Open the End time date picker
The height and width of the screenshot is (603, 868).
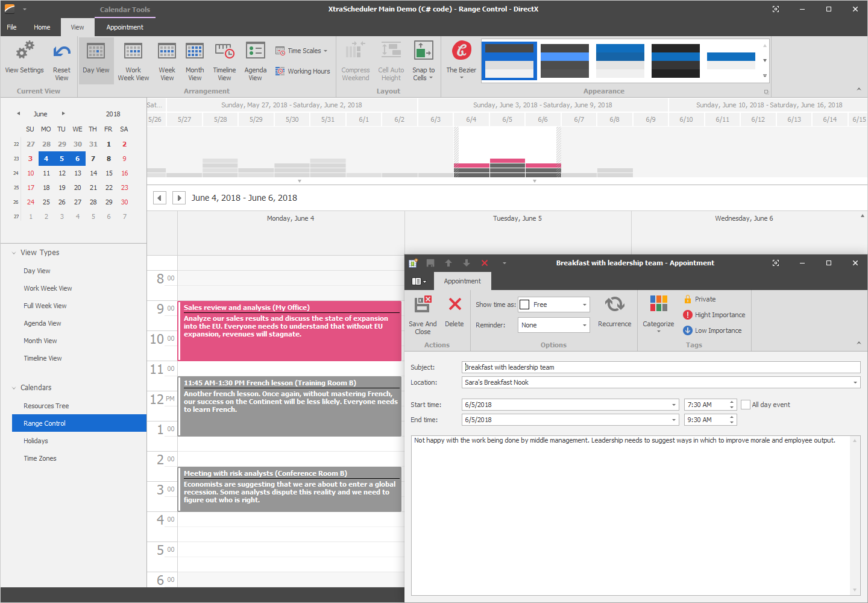coord(674,420)
